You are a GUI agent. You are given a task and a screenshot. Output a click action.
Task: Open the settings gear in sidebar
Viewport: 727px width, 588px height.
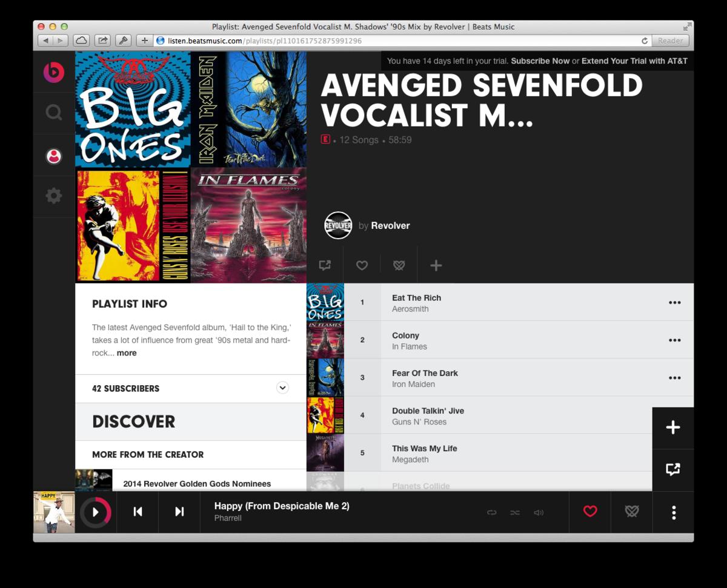pyautogui.click(x=54, y=196)
